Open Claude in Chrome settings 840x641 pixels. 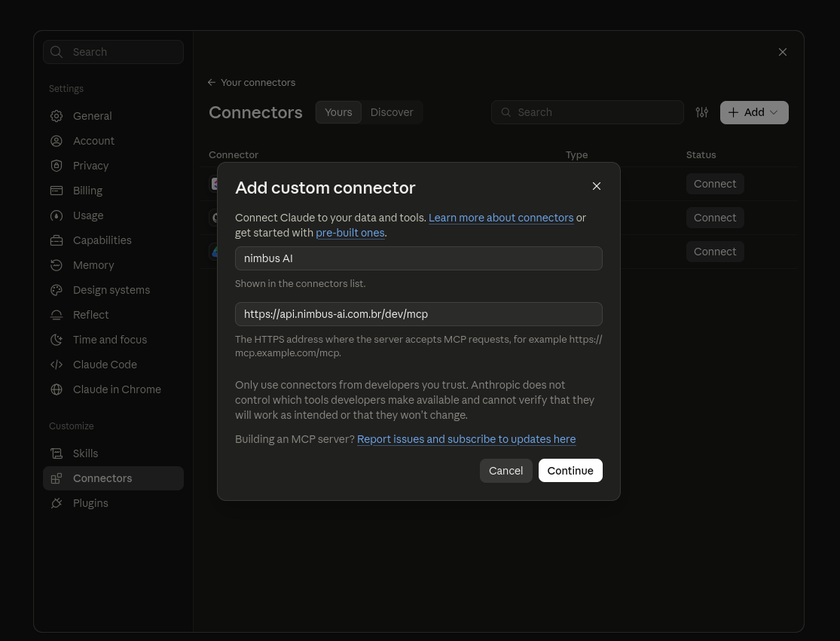(113, 389)
